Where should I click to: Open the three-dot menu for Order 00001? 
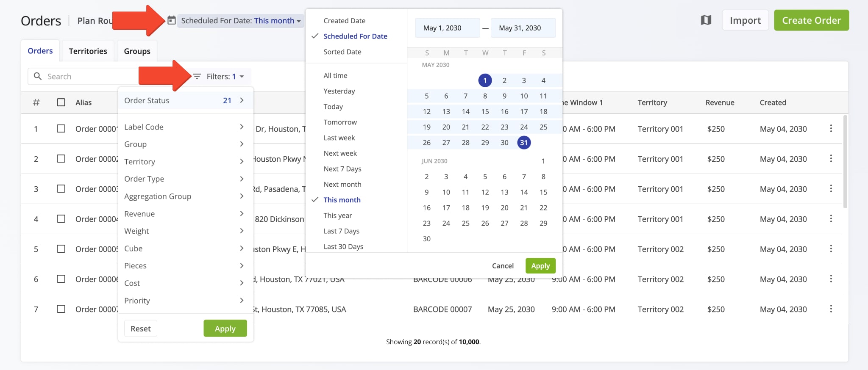[831, 128]
